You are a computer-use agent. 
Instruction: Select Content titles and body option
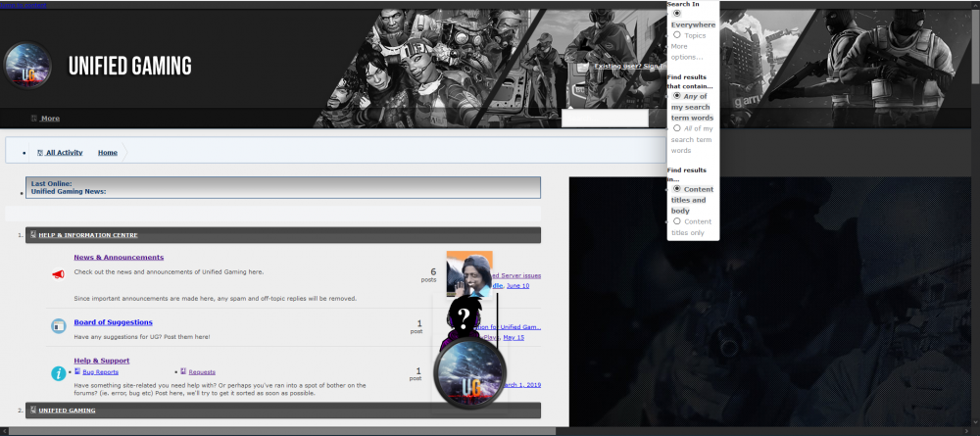tap(677, 189)
